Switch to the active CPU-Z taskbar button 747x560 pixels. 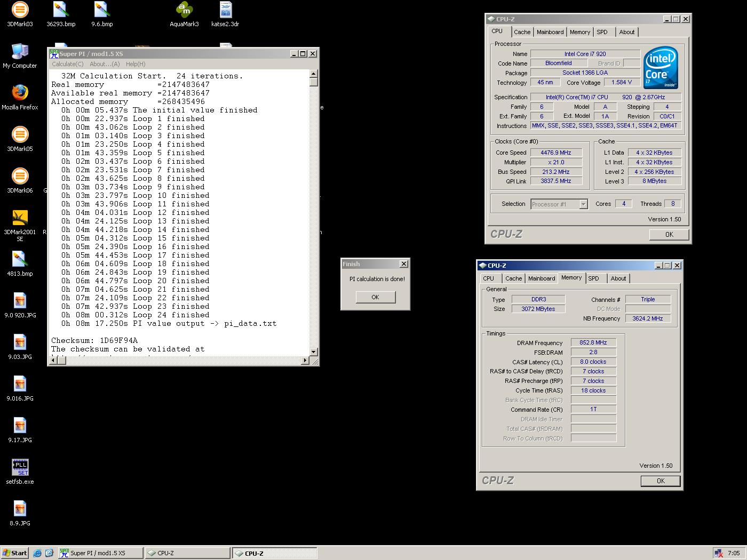coord(275,553)
